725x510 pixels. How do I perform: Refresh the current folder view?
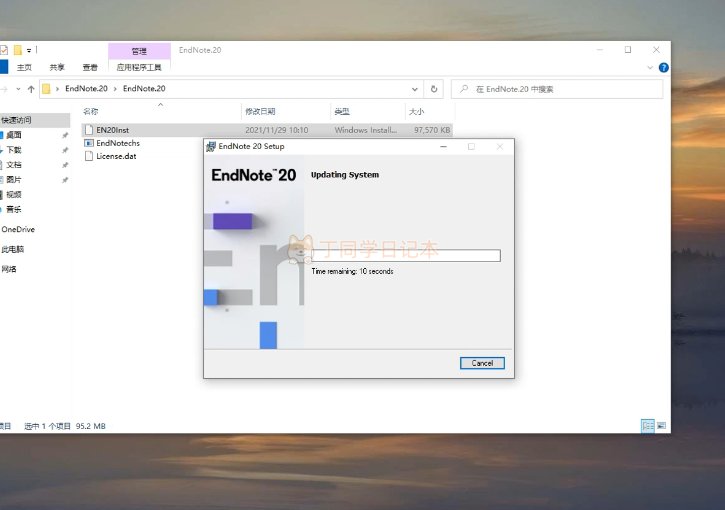point(433,89)
